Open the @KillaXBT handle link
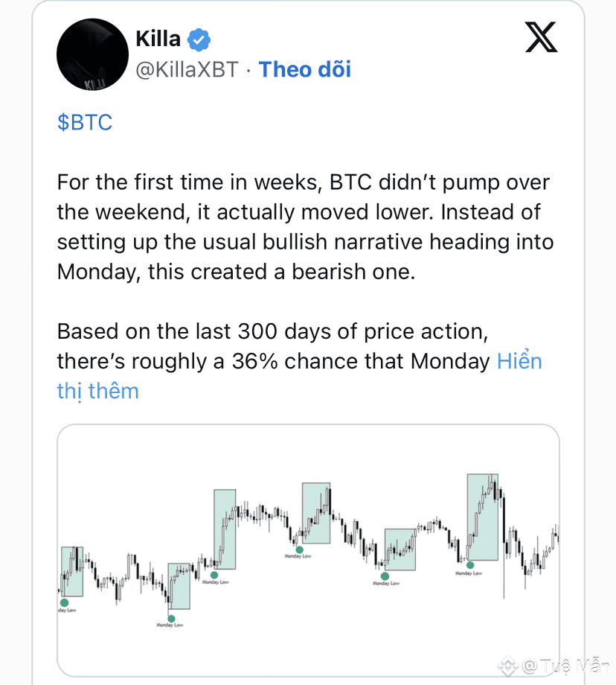Screen dimensions: 616x685 186,70
